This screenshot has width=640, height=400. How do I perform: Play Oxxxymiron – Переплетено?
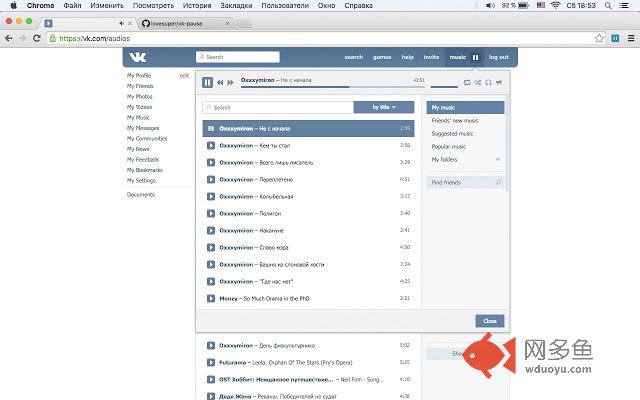click(x=211, y=180)
